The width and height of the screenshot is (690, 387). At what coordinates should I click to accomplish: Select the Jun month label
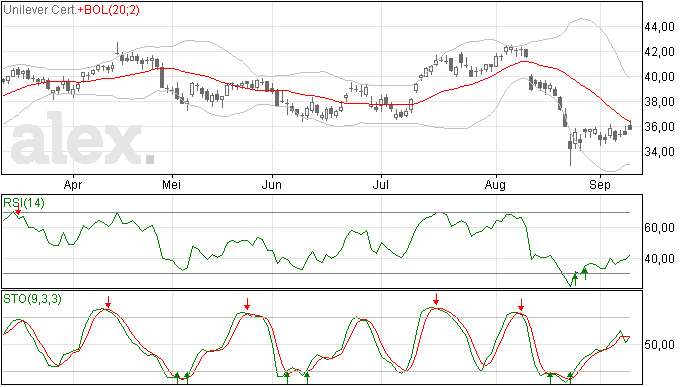(x=272, y=184)
